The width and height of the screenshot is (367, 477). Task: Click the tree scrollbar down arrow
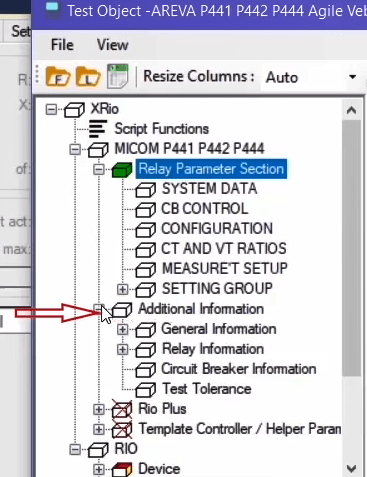click(x=352, y=469)
